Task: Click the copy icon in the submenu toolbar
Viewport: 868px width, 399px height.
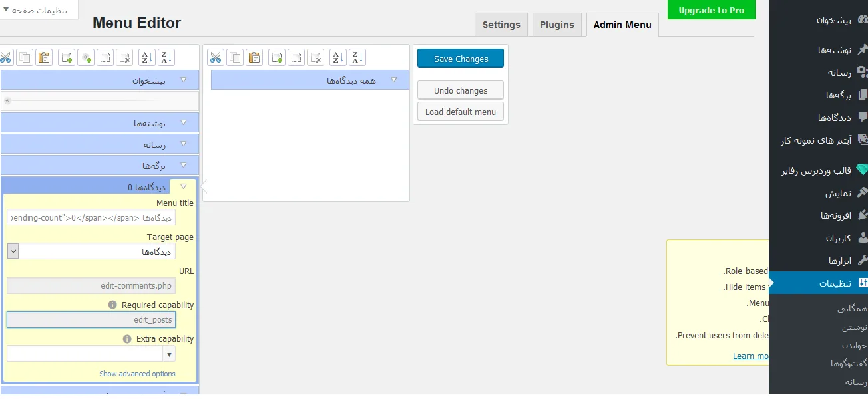Action: tap(235, 57)
